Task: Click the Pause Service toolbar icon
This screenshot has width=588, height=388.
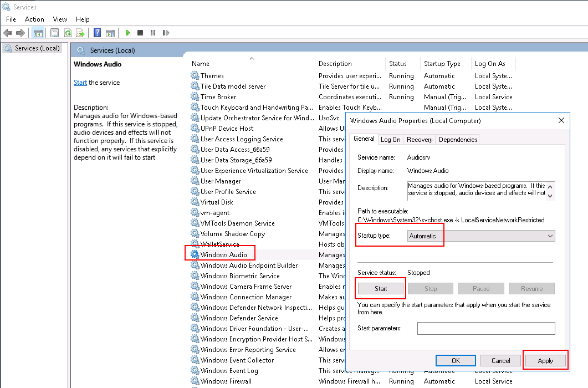Action: tap(153, 33)
